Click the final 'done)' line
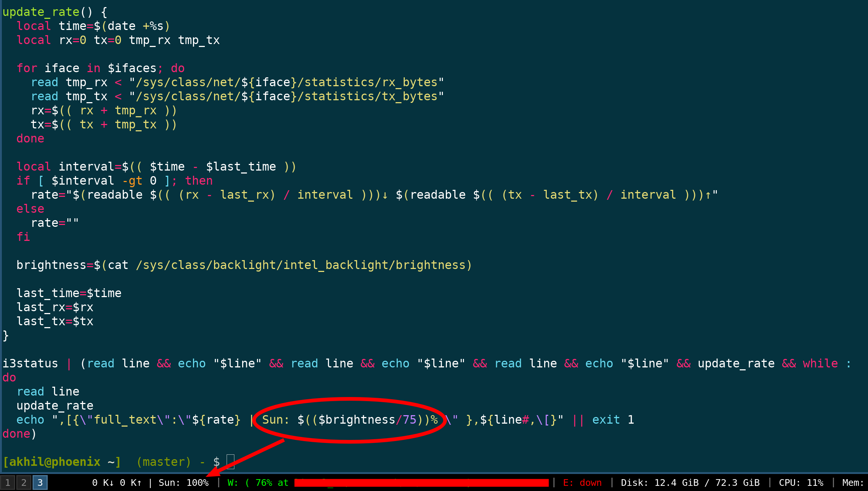The width and height of the screenshot is (868, 491). tap(20, 434)
